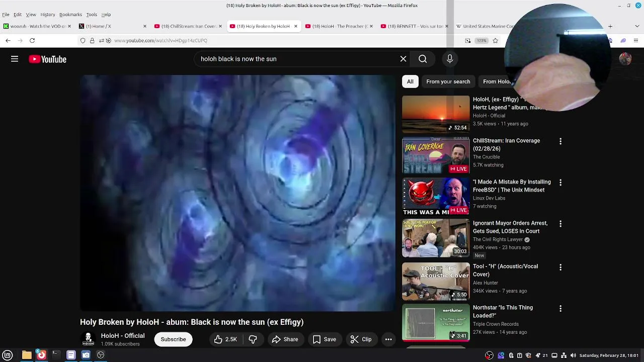
Task: Clear the search box with X
Action: click(x=403, y=59)
